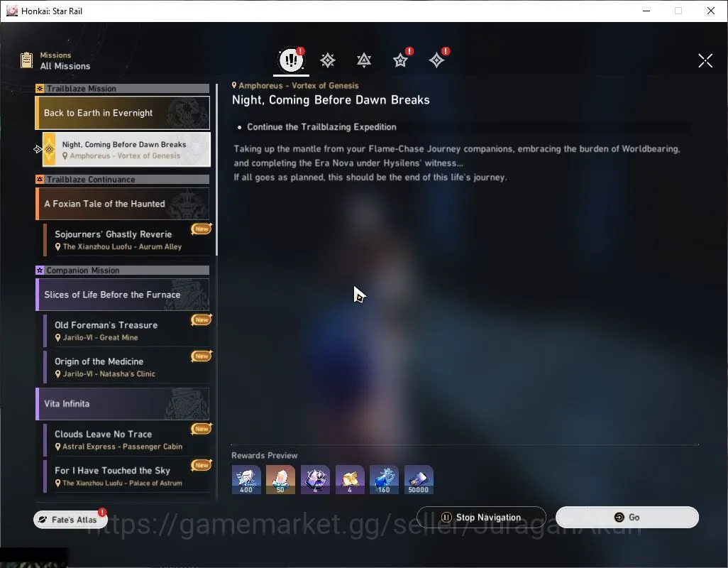Close the missions panel with the X icon
Image resolution: width=728 pixels, height=568 pixels.
tap(705, 60)
